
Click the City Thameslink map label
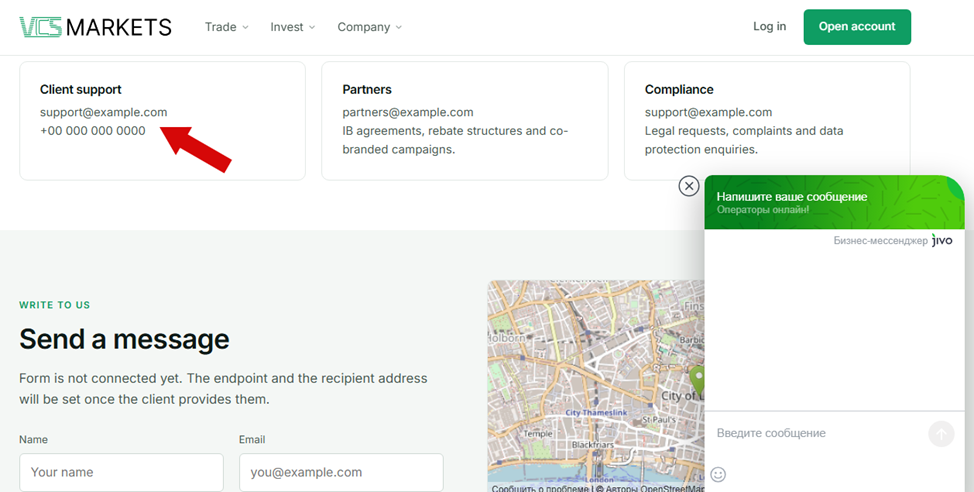tap(596, 412)
